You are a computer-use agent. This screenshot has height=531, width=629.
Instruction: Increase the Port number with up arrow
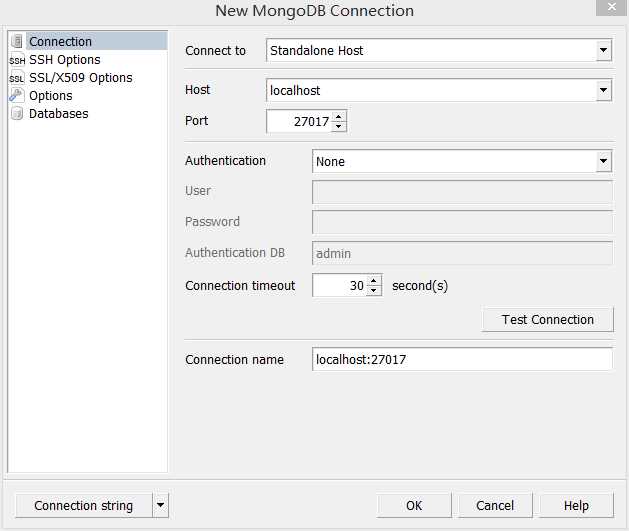(339, 116)
